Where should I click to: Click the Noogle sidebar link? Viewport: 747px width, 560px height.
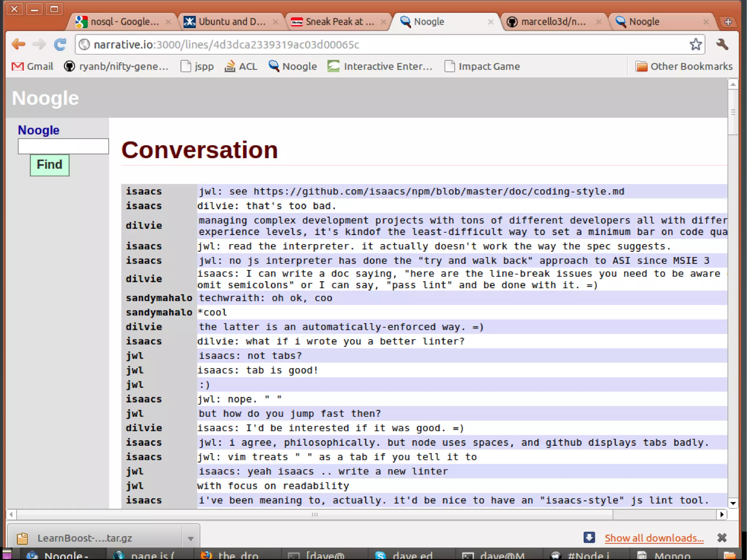click(39, 130)
